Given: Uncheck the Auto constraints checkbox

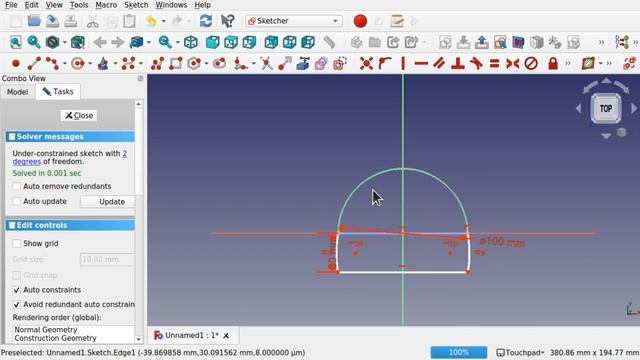Looking at the screenshot, I should tap(16, 290).
